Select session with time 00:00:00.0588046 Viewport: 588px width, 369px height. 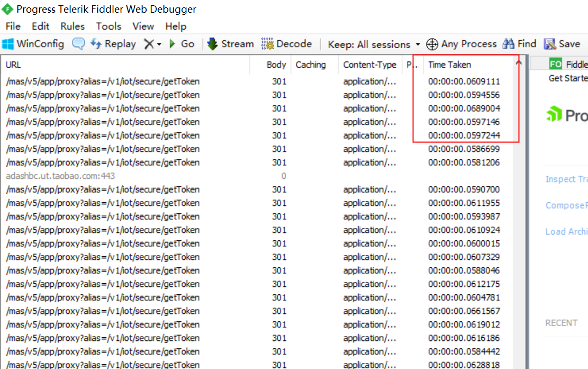click(257, 271)
